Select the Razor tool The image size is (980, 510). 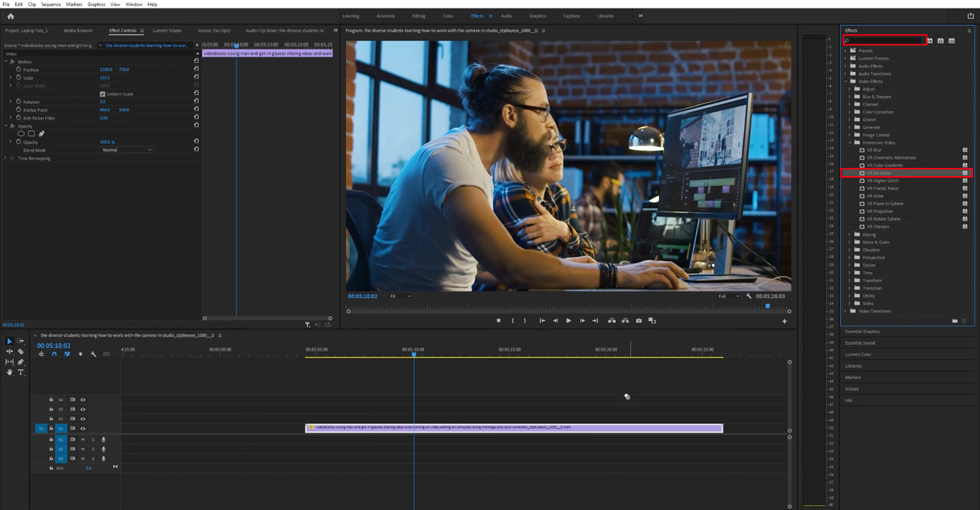click(x=21, y=351)
